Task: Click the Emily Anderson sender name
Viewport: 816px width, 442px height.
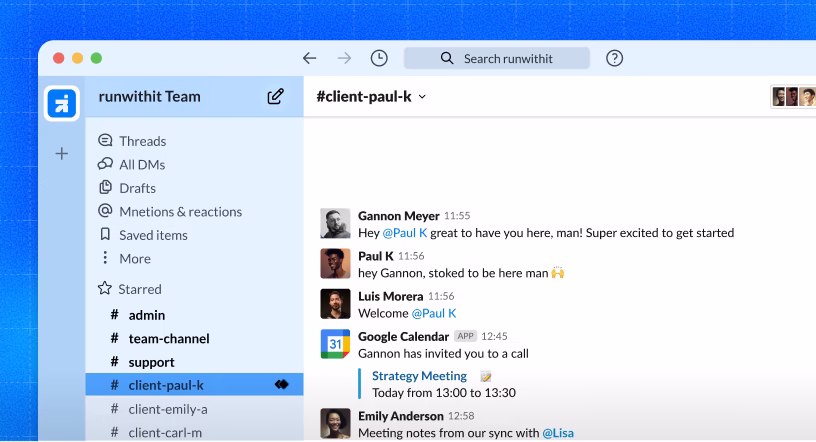Action: (401, 416)
